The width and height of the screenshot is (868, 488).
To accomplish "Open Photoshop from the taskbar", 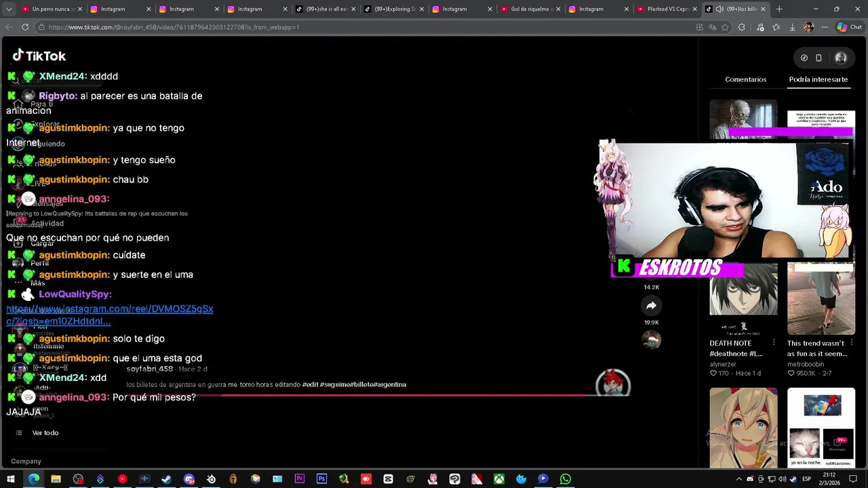I will (321, 479).
